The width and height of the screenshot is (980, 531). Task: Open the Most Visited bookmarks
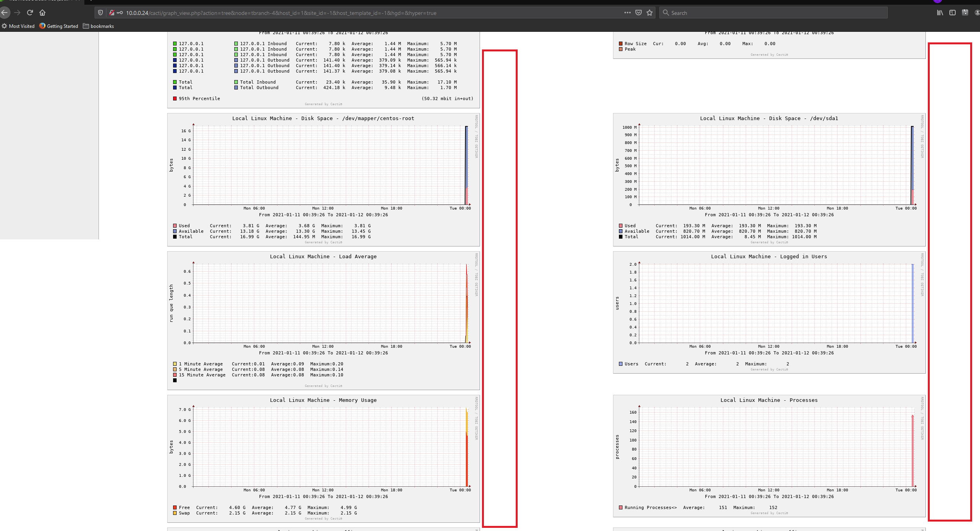coord(18,26)
